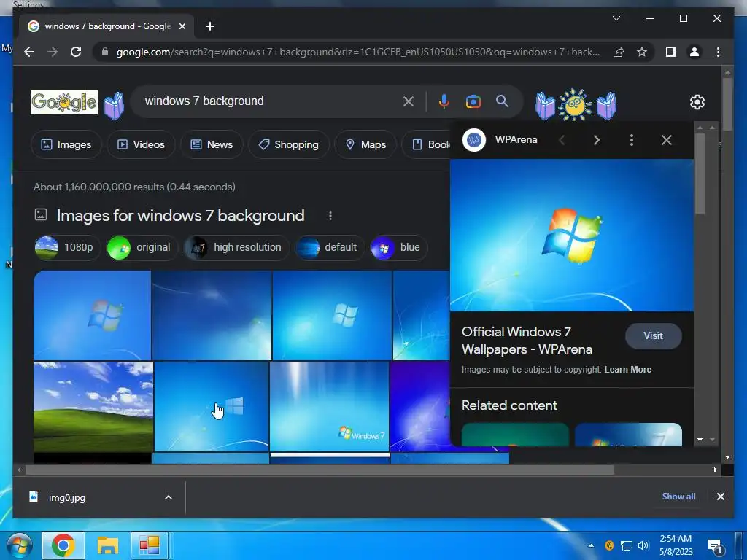Open a new tab with plus button
The image size is (747, 560).
[210, 26]
